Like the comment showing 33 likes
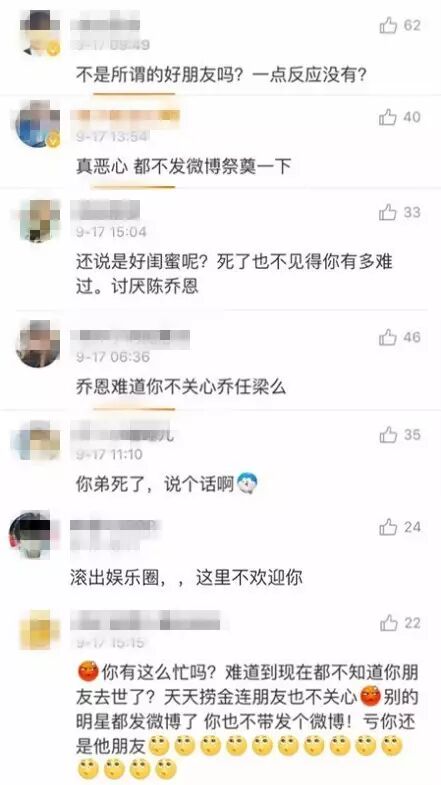The height and width of the screenshot is (785, 441). pyautogui.click(x=388, y=213)
